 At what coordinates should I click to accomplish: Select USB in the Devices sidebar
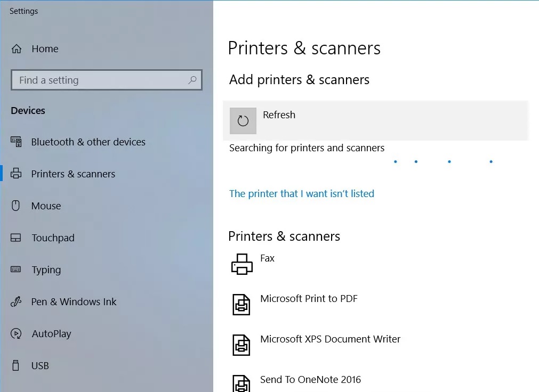click(40, 366)
